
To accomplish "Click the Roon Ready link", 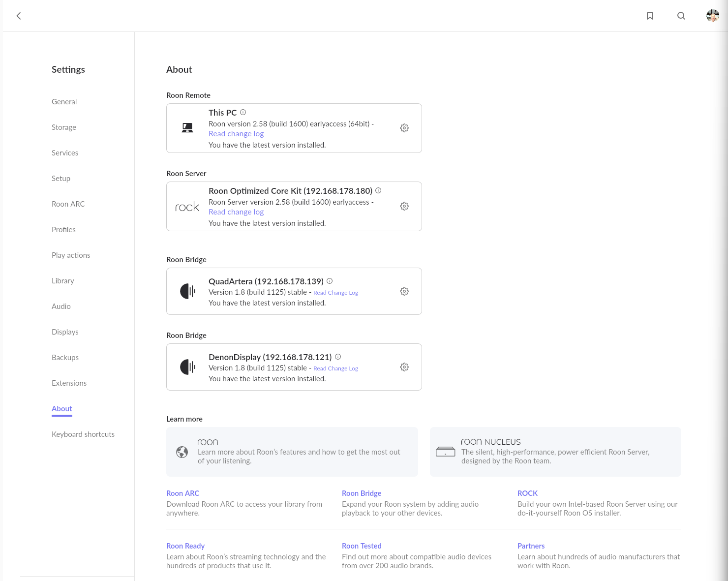I will [x=185, y=546].
